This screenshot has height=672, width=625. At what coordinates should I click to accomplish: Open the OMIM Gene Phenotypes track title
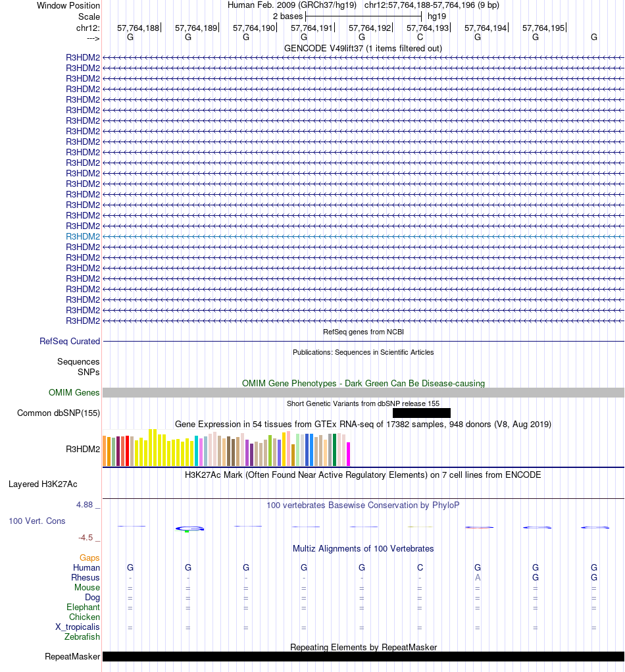tap(363, 383)
